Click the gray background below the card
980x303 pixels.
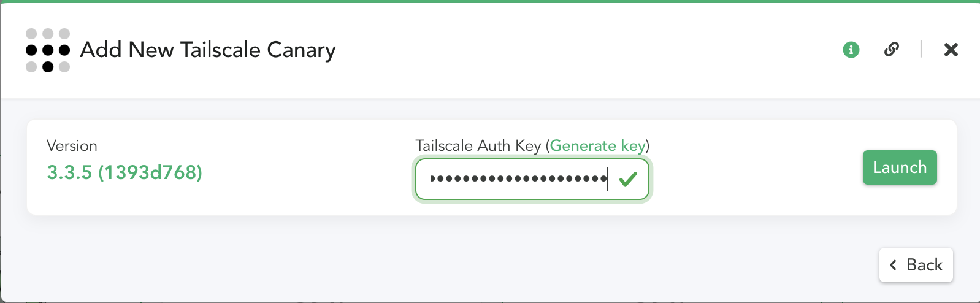click(x=429, y=258)
